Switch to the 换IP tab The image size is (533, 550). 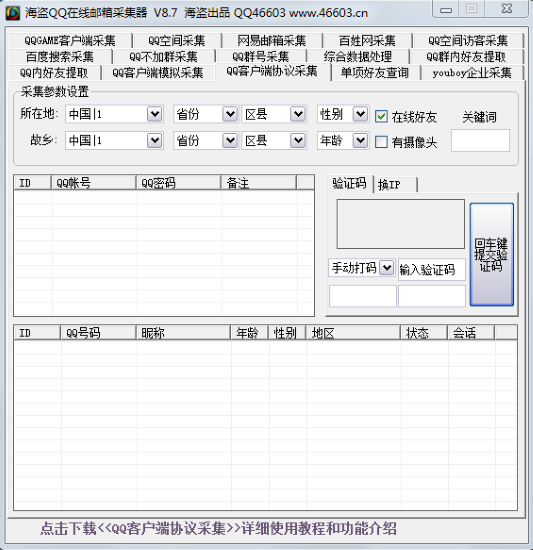[x=395, y=184]
